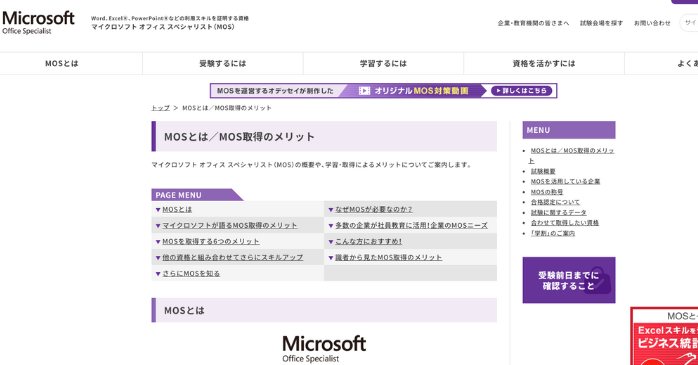Go to トップ breadcrumb link
The image size is (698, 365).
pos(160,108)
